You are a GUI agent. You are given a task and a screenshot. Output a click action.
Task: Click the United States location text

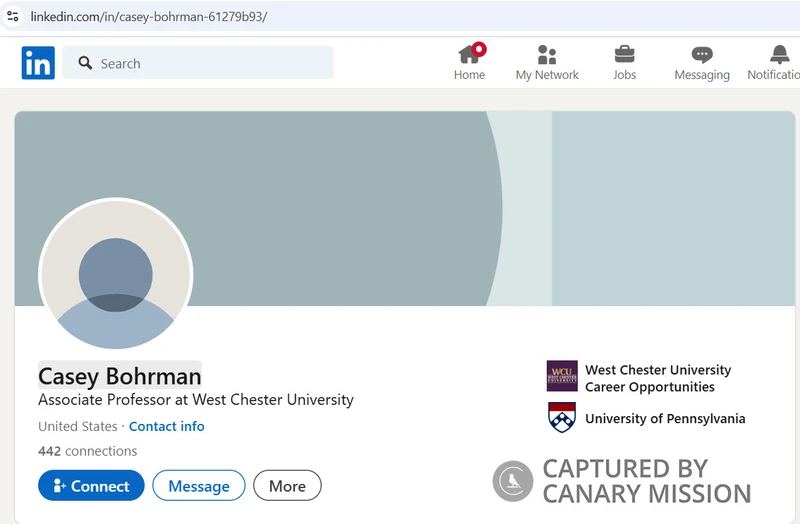pos(78,426)
